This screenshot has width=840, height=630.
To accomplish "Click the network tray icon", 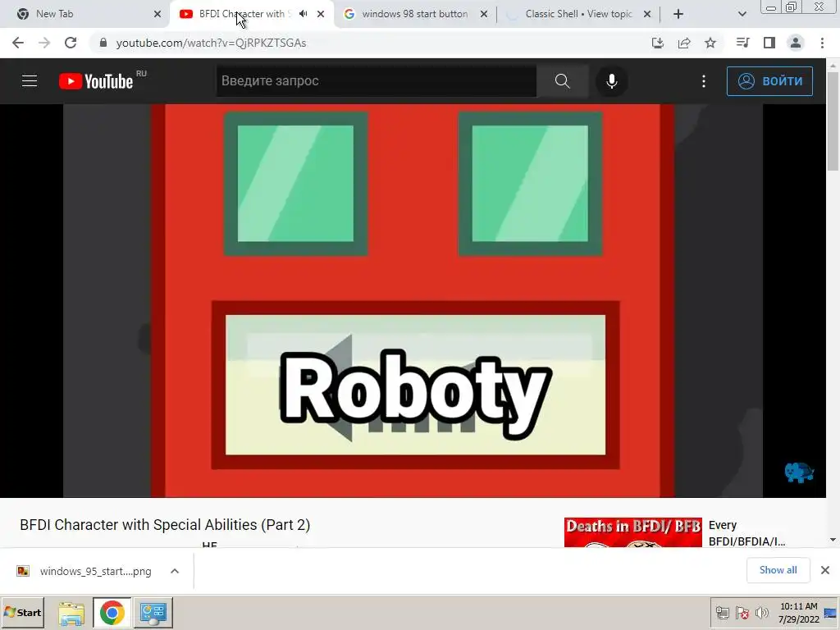I will (x=722, y=613).
